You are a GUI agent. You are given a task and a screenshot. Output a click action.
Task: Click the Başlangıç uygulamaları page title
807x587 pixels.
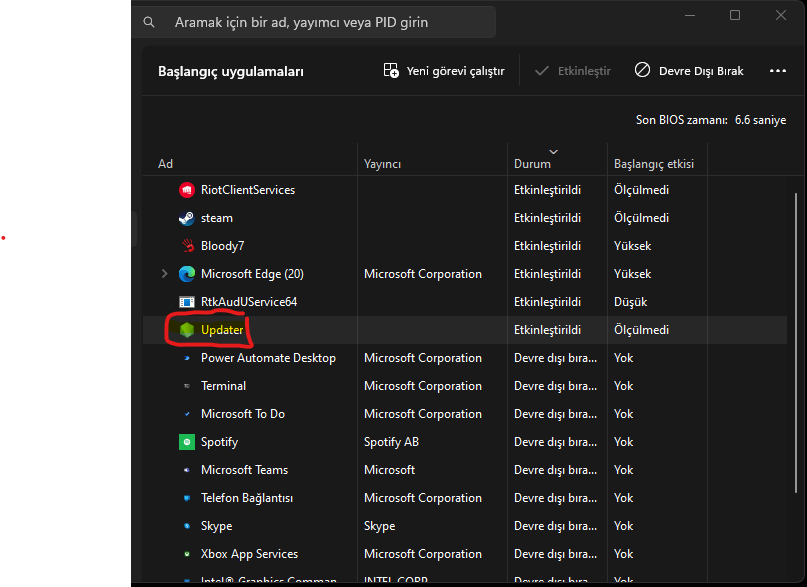(x=231, y=71)
